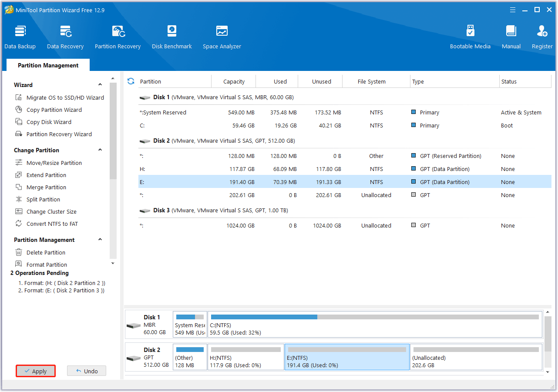Select pending operation Format H:

click(61, 283)
